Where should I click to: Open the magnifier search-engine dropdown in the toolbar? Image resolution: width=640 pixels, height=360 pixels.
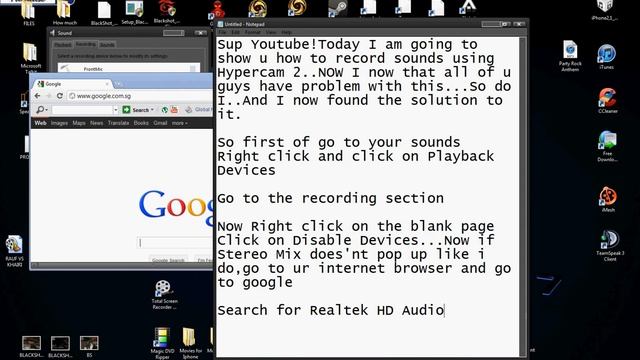(42, 110)
